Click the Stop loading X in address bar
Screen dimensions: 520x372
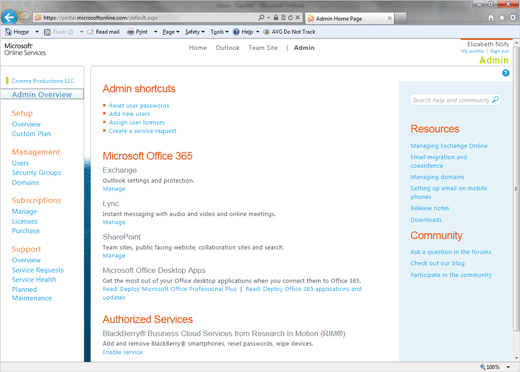298,17
